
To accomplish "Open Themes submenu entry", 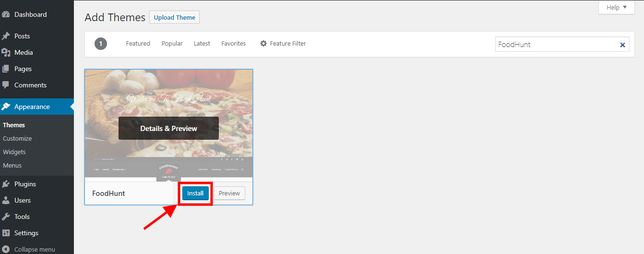I will pos(14,125).
